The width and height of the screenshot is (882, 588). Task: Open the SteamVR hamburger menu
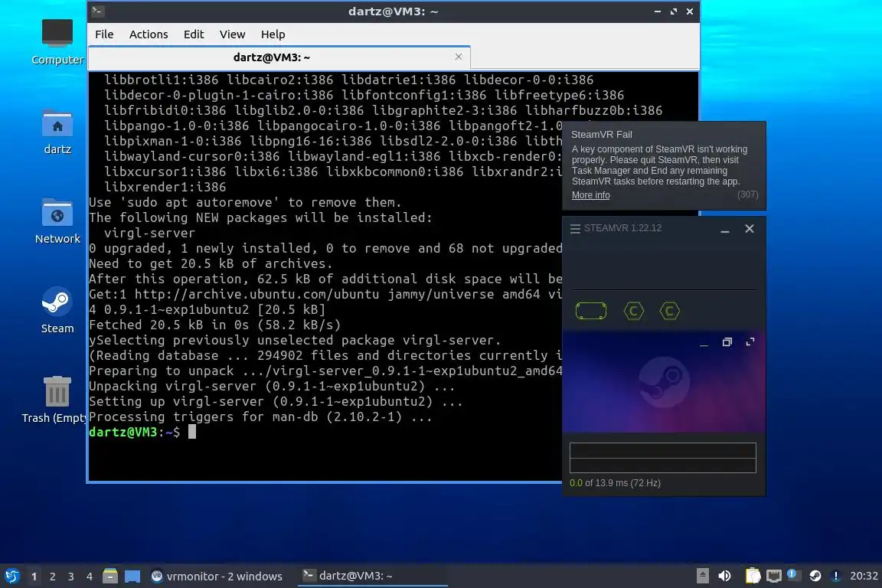[x=575, y=228]
